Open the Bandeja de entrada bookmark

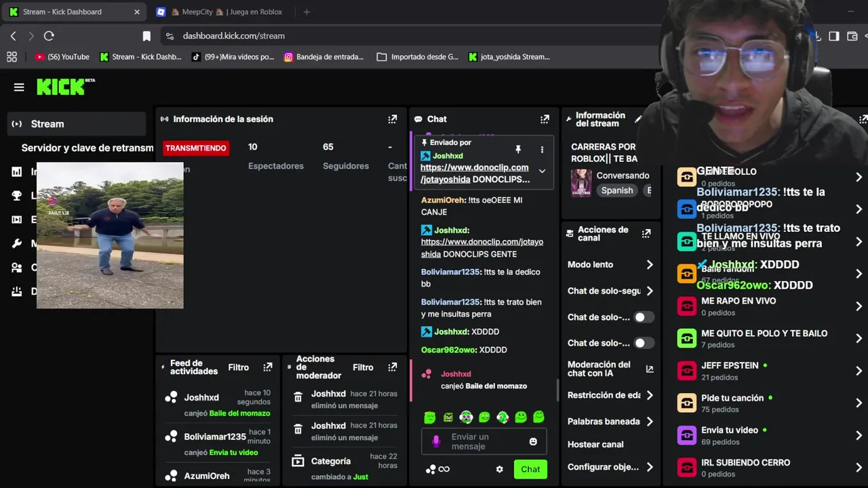323,57
